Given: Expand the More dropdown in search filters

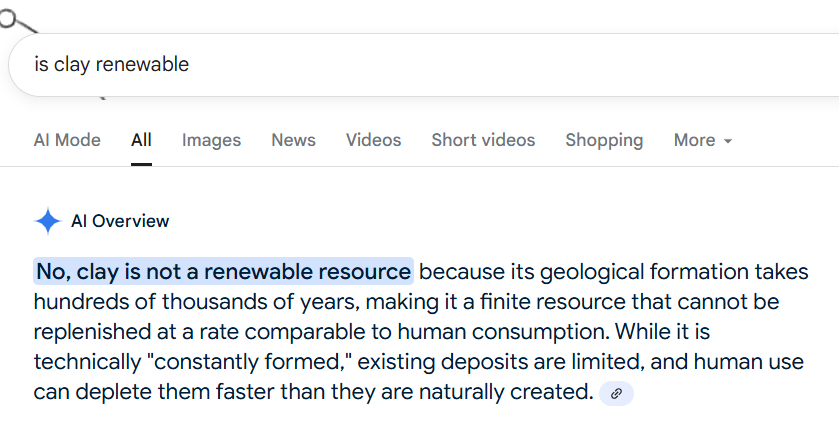Looking at the screenshot, I should pos(702,141).
